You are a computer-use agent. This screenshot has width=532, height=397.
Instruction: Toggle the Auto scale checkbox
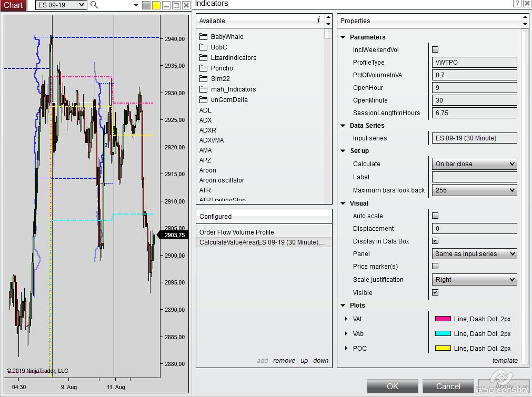[435, 216]
